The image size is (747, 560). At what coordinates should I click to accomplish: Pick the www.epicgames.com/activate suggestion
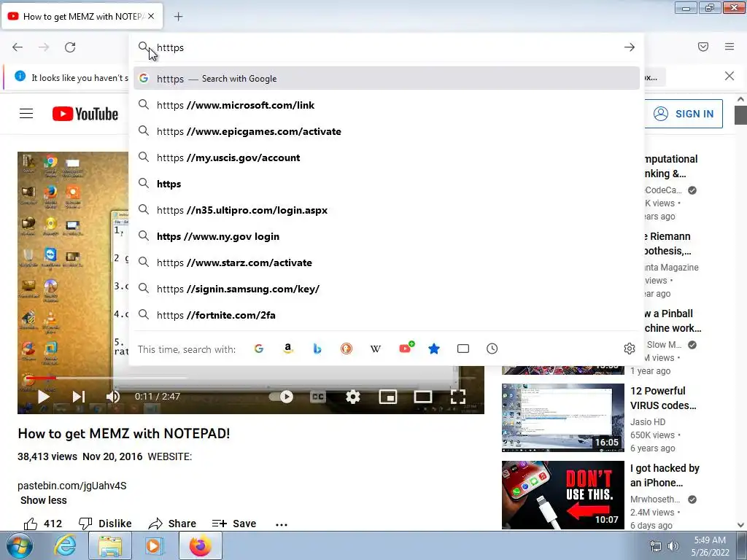coord(387,131)
